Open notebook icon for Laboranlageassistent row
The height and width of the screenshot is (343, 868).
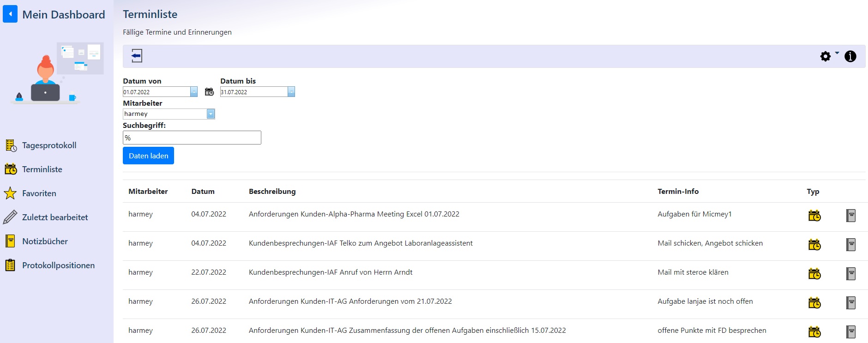click(x=850, y=245)
